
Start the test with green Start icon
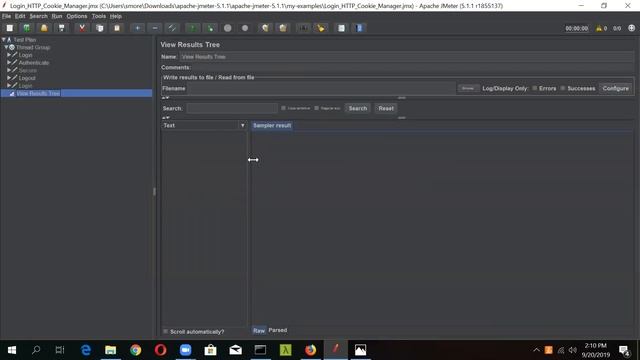193,28
